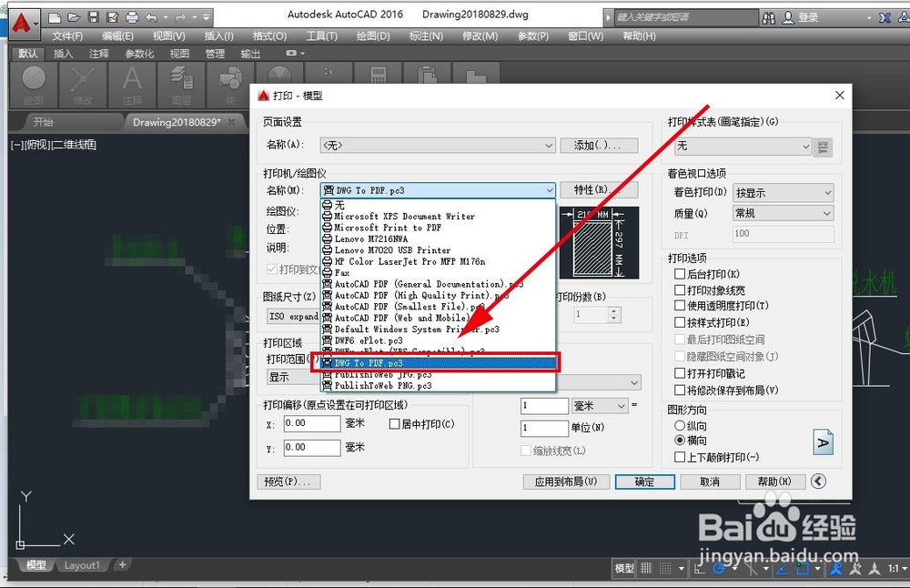Check 使用透明度打印 option
The height and width of the screenshot is (588, 910).
[680, 305]
